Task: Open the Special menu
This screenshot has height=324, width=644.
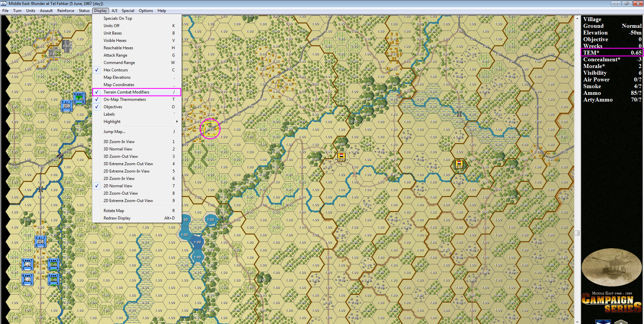Action: point(128,11)
